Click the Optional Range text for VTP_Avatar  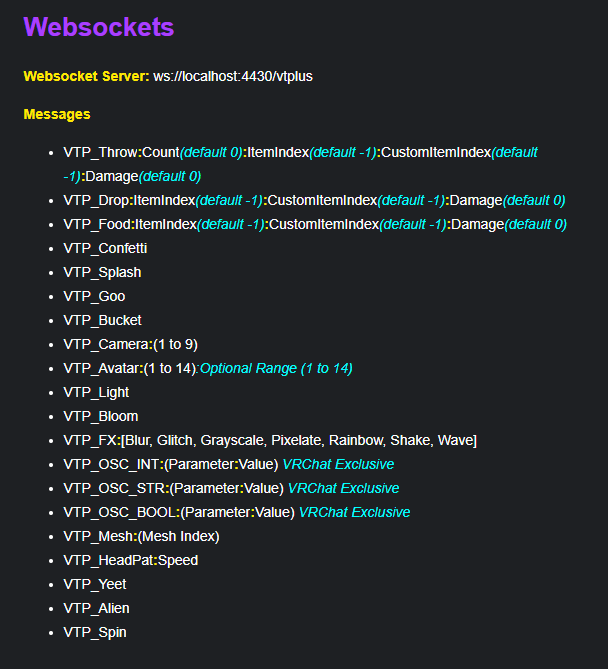(277, 368)
